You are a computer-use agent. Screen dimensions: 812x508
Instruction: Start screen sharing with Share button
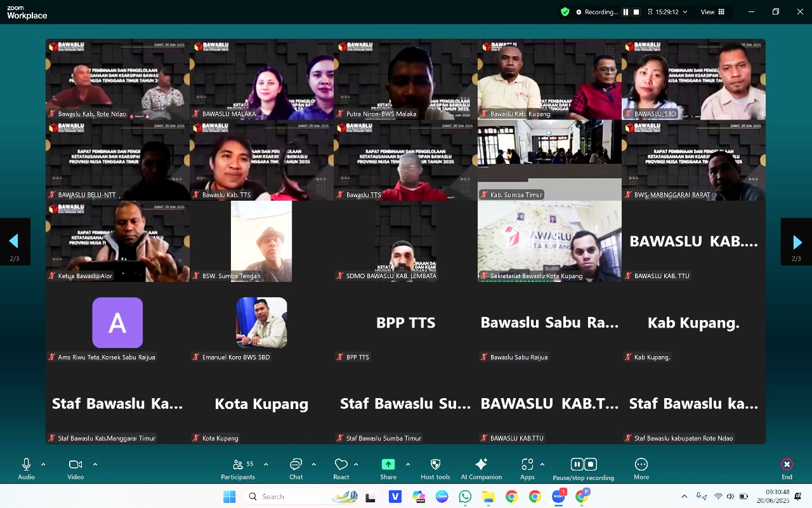tap(388, 469)
